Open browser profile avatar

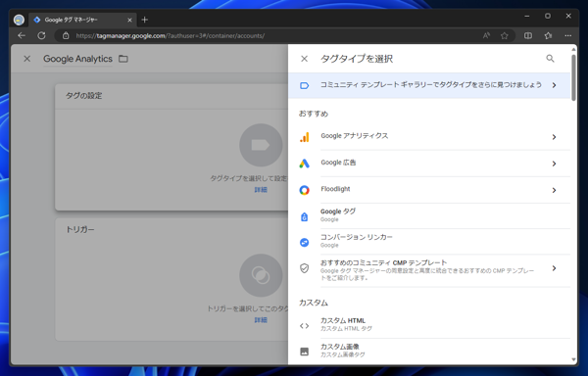pos(19,20)
